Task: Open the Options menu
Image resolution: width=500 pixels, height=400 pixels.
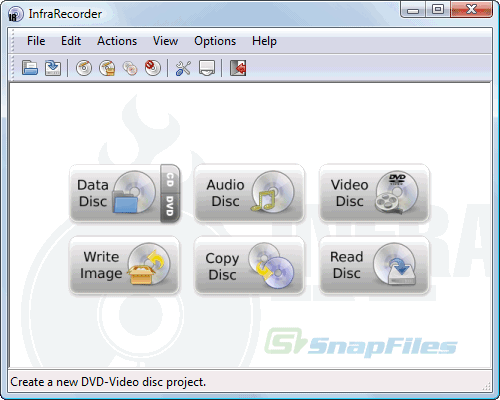Action: tap(215, 41)
